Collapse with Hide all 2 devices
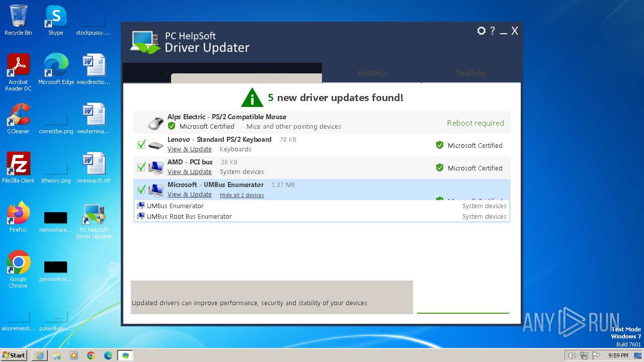The width and height of the screenshot is (644, 362). pyautogui.click(x=242, y=195)
